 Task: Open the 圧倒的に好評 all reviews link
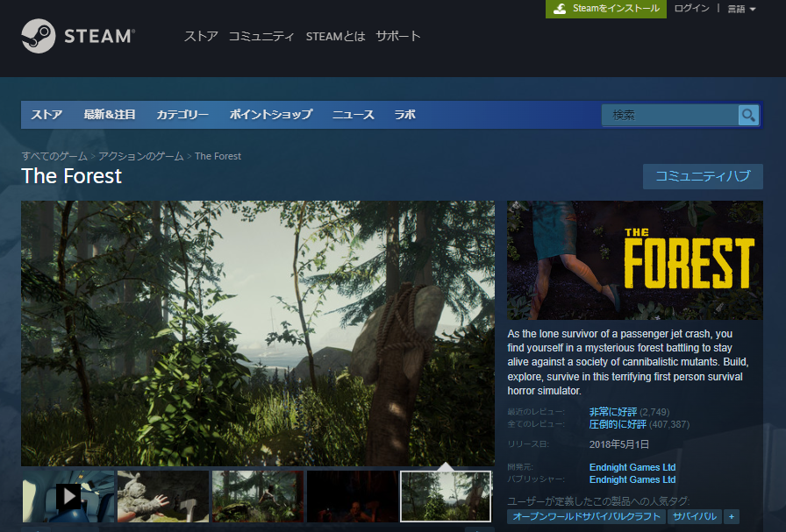[618, 424]
